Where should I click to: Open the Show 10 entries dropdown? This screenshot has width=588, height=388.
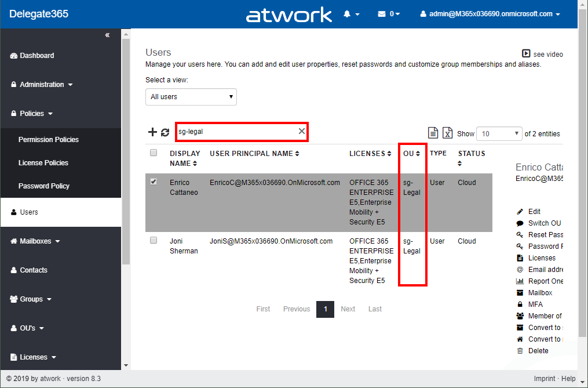(x=499, y=133)
